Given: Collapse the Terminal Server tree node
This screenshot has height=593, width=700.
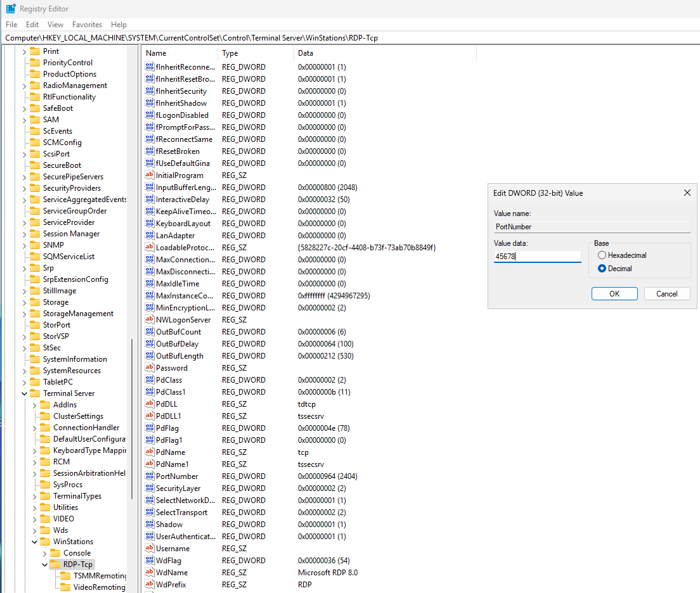Looking at the screenshot, I should pyautogui.click(x=25, y=393).
